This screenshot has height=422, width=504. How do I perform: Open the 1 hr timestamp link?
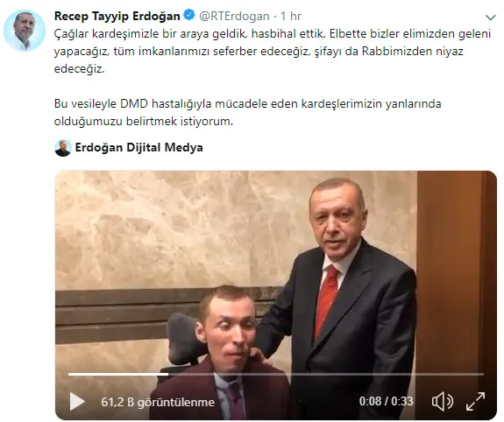[x=291, y=16]
